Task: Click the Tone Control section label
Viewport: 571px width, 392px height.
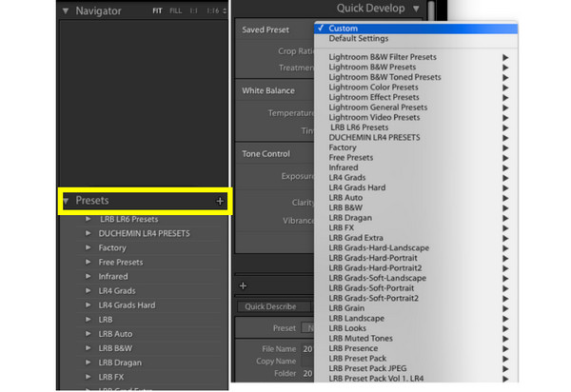Action: pyautogui.click(x=266, y=154)
